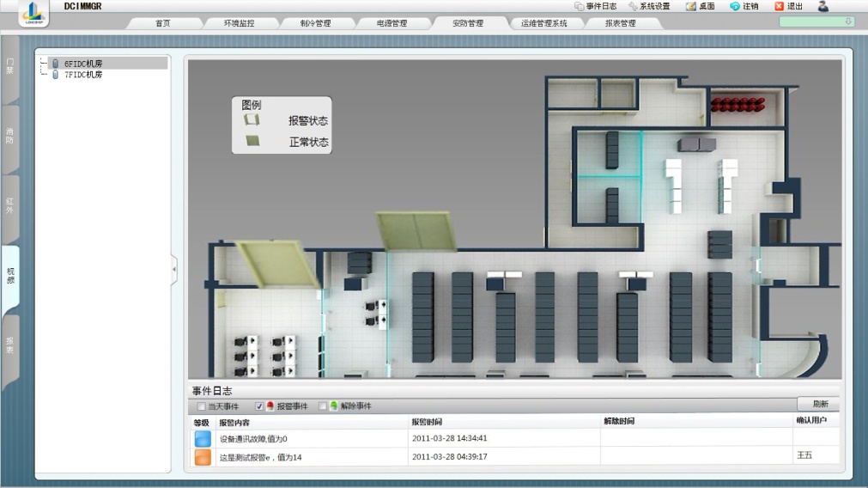868x488 pixels.
Task: Open the 事件日志 event log icon
Action: pos(579,6)
